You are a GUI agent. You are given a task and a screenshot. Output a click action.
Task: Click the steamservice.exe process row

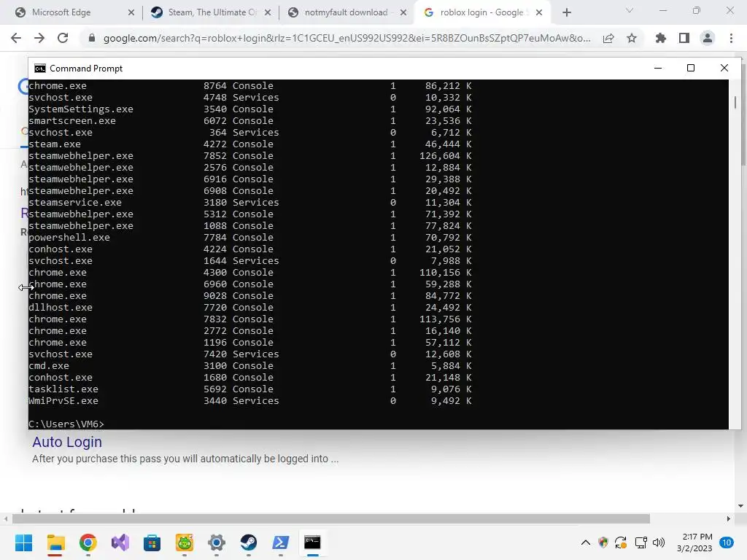[x=249, y=203]
